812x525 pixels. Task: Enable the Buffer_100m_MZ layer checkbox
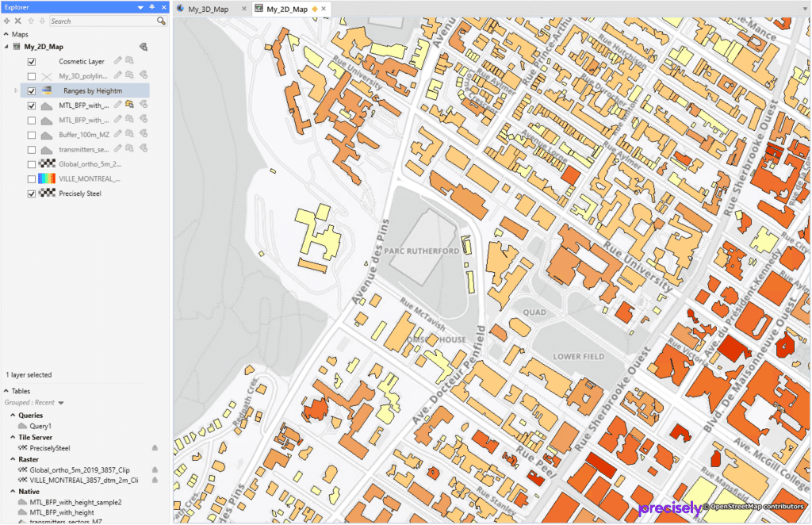32,134
